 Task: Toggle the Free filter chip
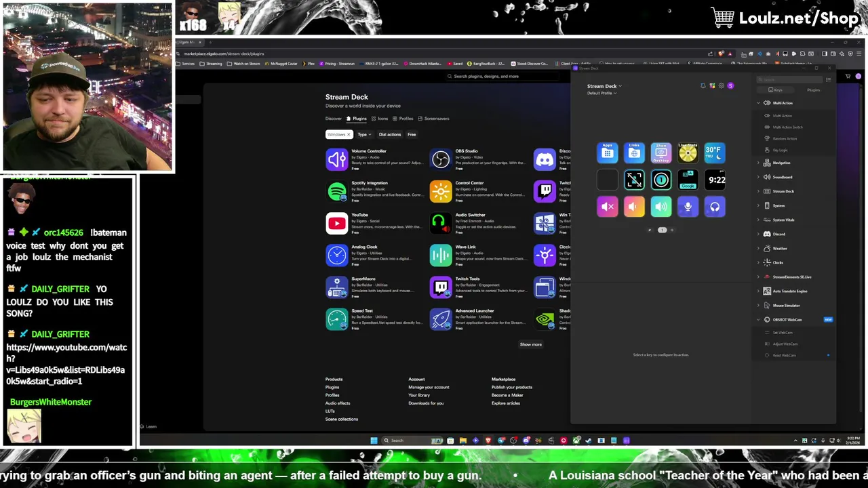412,134
